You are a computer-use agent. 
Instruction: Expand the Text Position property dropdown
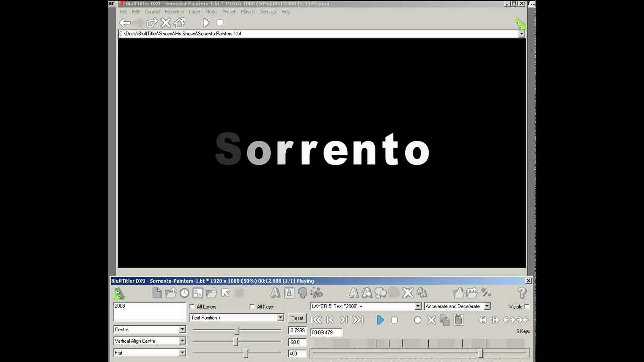tap(280, 318)
